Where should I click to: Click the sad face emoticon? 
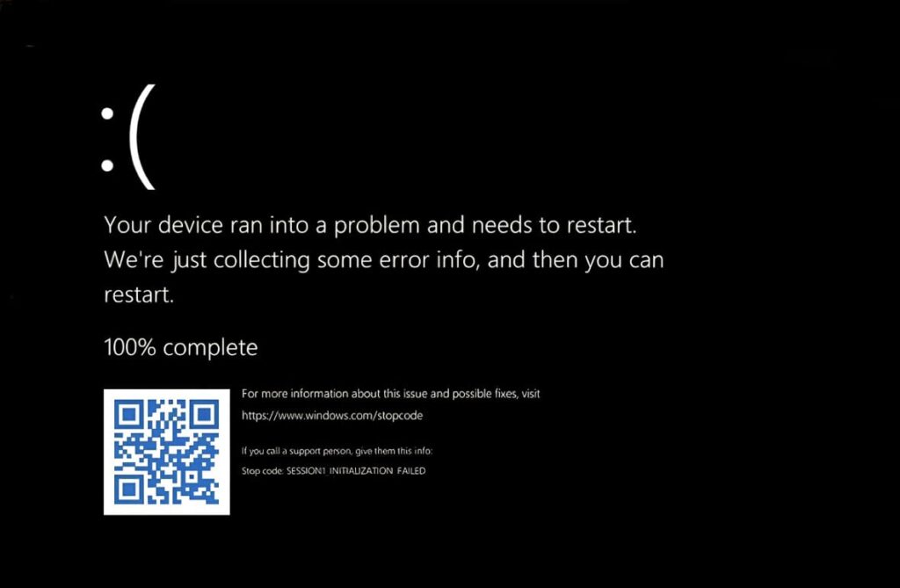[127, 136]
